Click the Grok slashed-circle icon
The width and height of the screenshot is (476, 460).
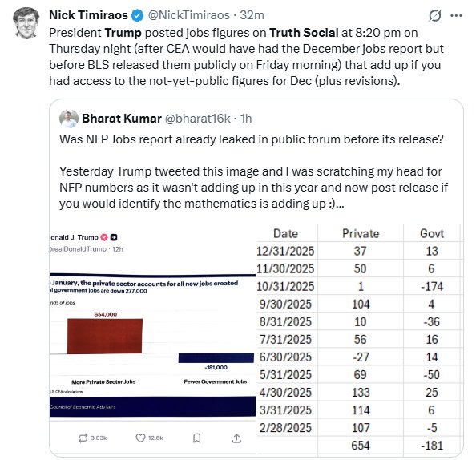point(434,15)
